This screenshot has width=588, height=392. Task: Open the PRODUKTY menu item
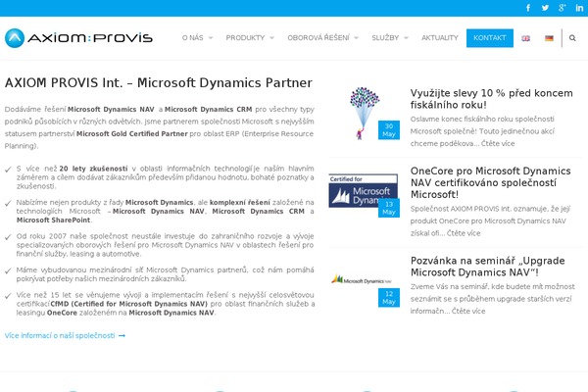pos(245,38)
